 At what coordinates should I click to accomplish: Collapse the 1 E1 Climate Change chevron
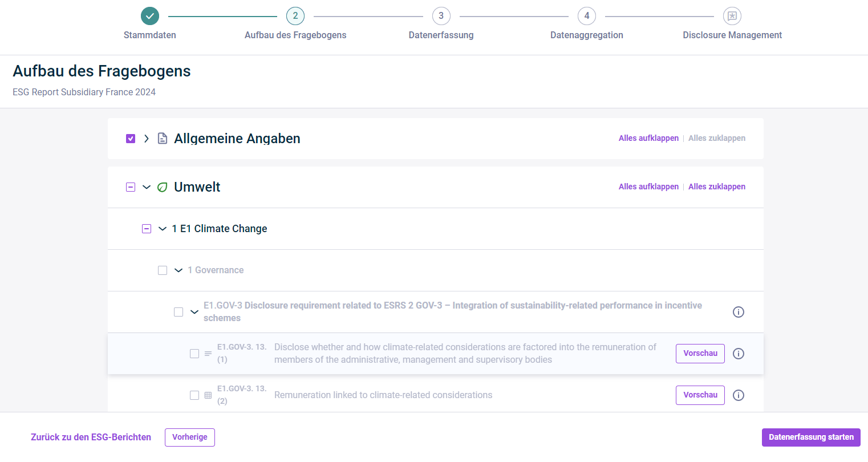(x=163, y=229)
